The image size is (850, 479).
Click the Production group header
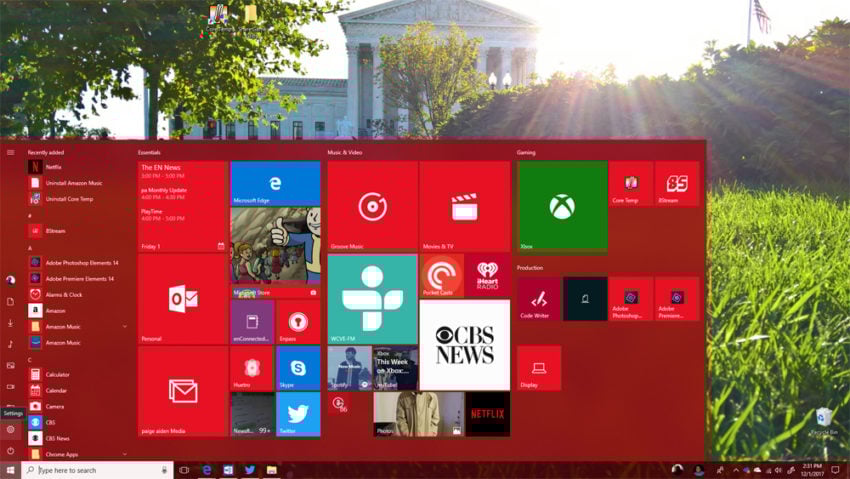pyautogui.click(x=530, y=268)
